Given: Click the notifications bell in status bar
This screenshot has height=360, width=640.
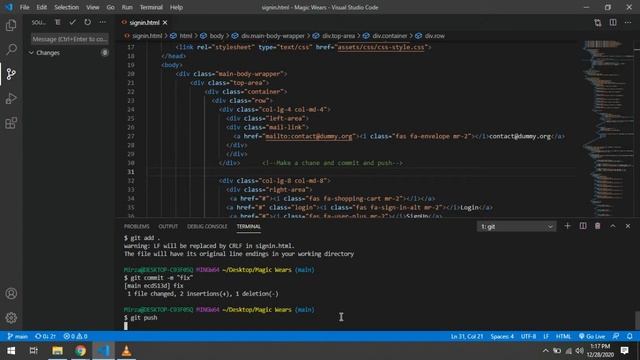Looking at the screenshot, I should pos(630,336).
